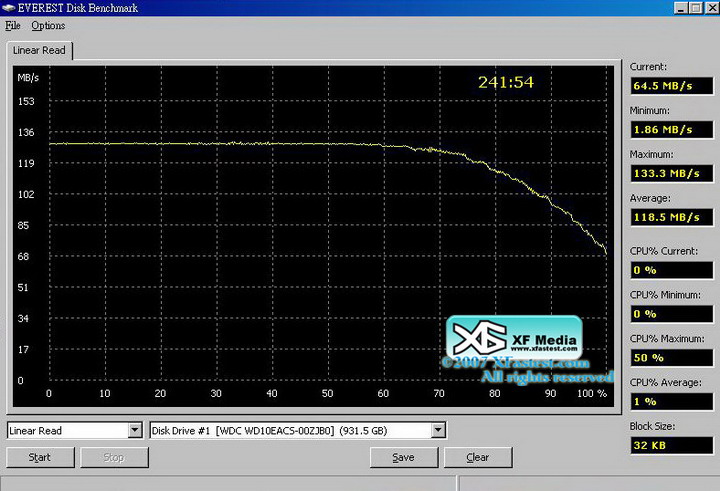
Task: Click the 100 % label on the X axis
Action: pyautogui.click(x=592, y=394)
